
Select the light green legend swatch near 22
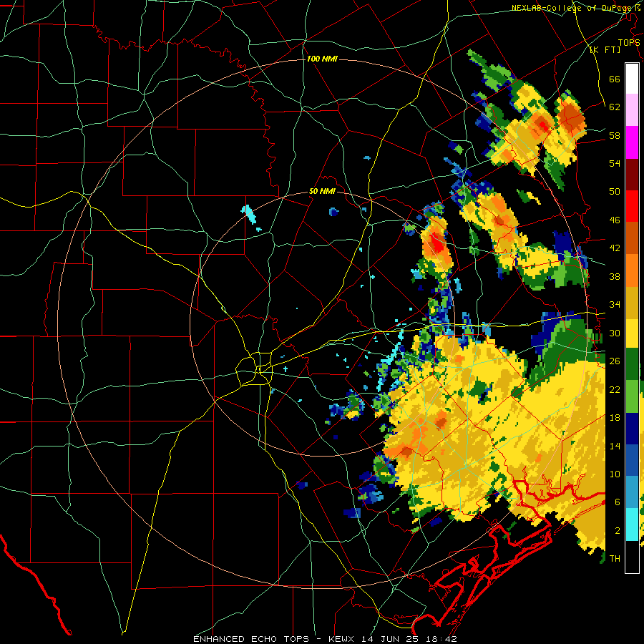[632, 396]
